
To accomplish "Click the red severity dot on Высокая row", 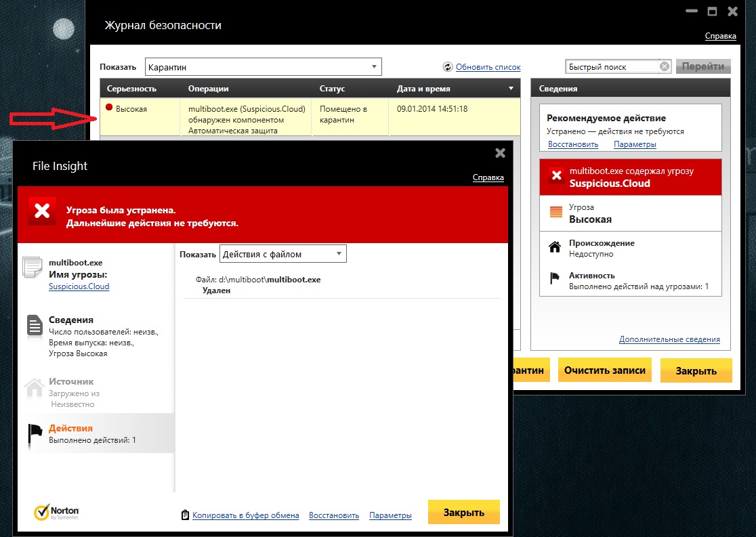I will [x=109, y=108].
